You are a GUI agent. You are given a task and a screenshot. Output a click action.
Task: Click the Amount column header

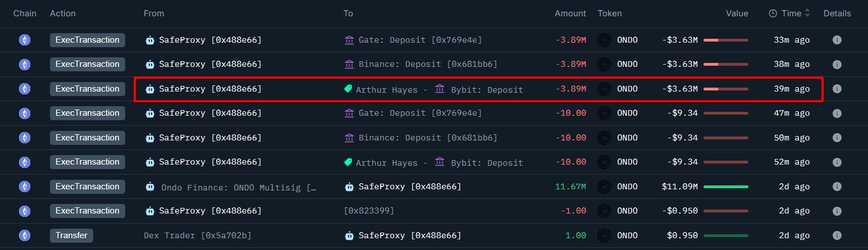[570, 13]
